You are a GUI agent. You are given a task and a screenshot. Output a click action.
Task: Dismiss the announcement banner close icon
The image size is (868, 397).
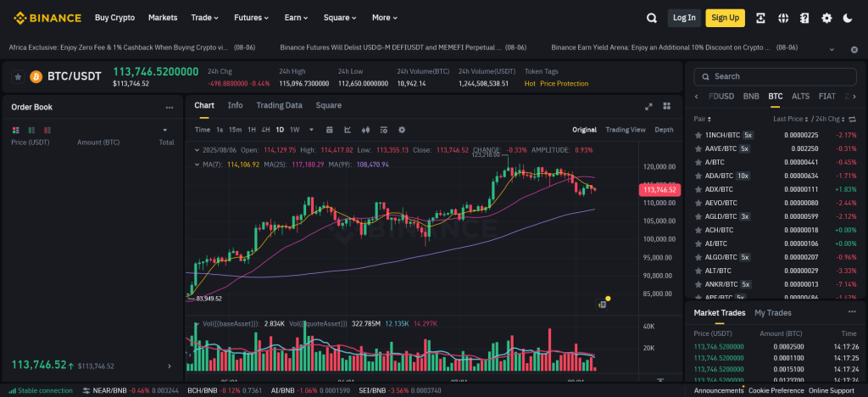tap(854, 50)
